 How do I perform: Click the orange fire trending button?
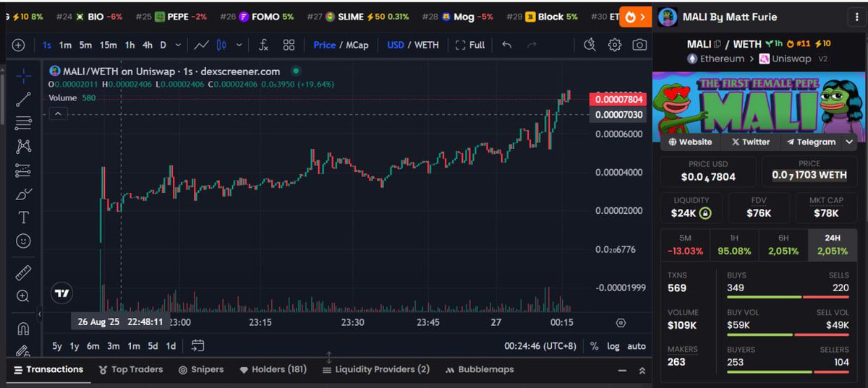coord(636,16)
